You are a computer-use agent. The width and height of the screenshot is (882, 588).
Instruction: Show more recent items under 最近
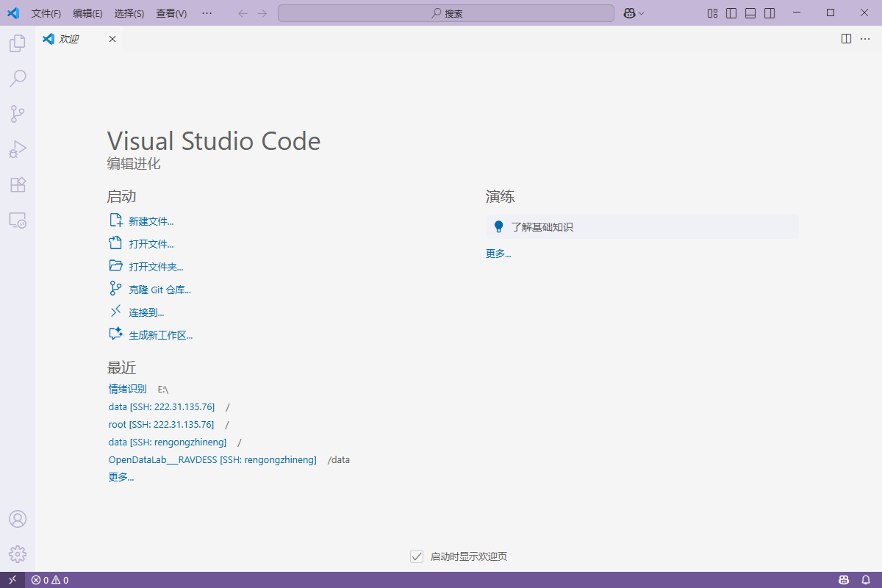click(x=121, y=477)
